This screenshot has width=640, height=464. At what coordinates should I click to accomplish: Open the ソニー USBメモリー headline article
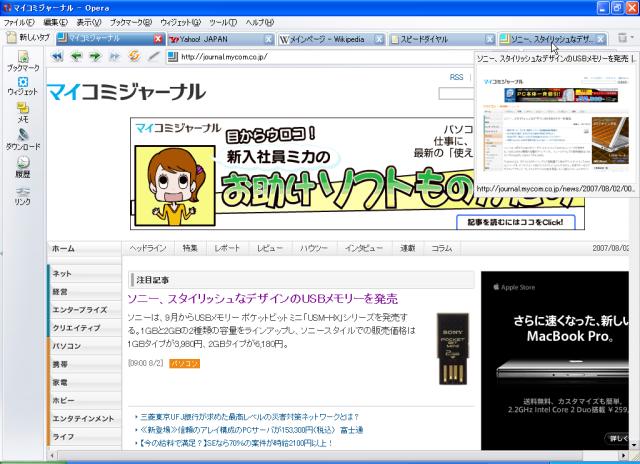point(262,299)
